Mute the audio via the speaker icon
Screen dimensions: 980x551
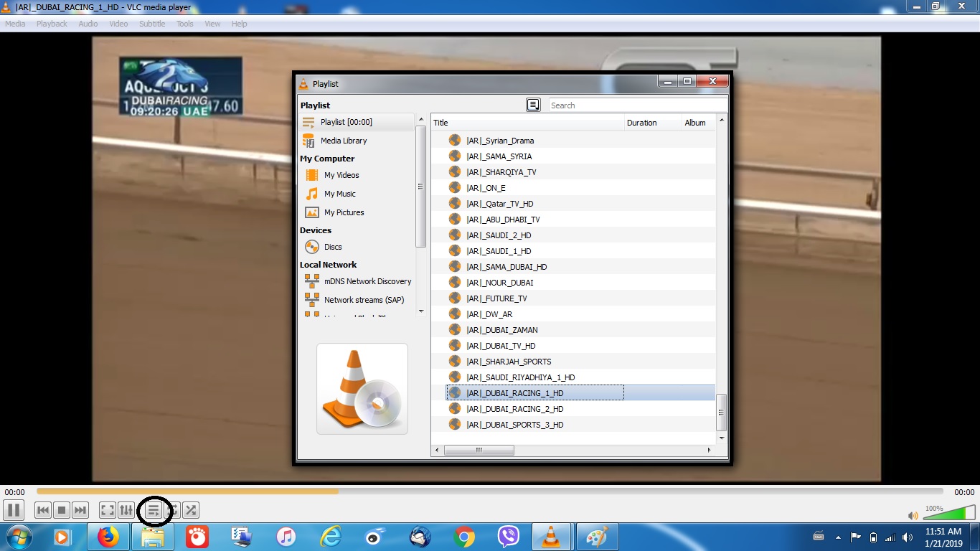pyautogui.click(x=913, y=515)
